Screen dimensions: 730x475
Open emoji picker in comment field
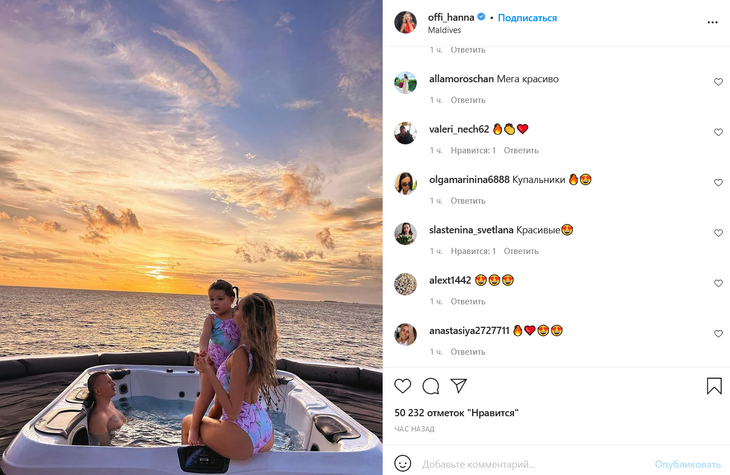click(403, 464)
